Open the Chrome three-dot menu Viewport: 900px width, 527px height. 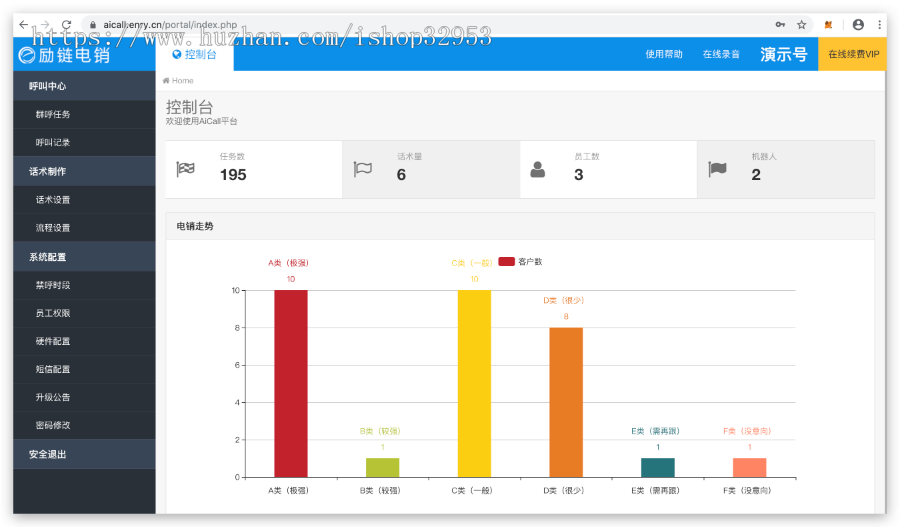coord(880,25)
